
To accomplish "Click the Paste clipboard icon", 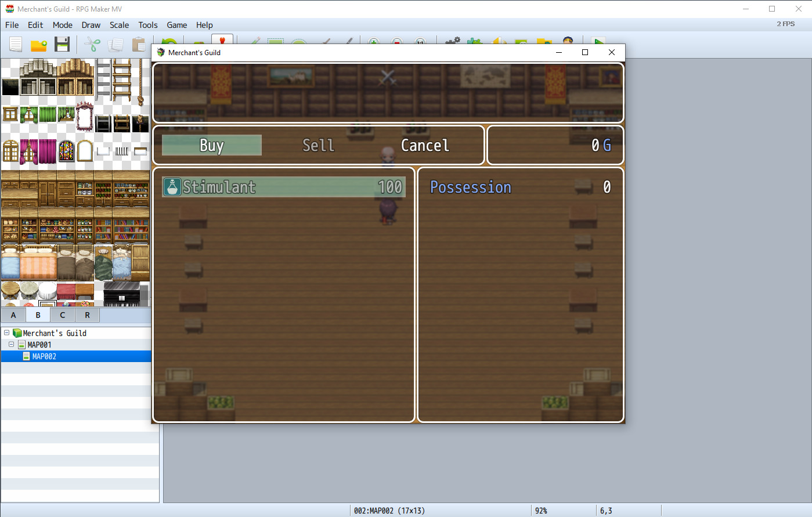I will coord(139,45).
